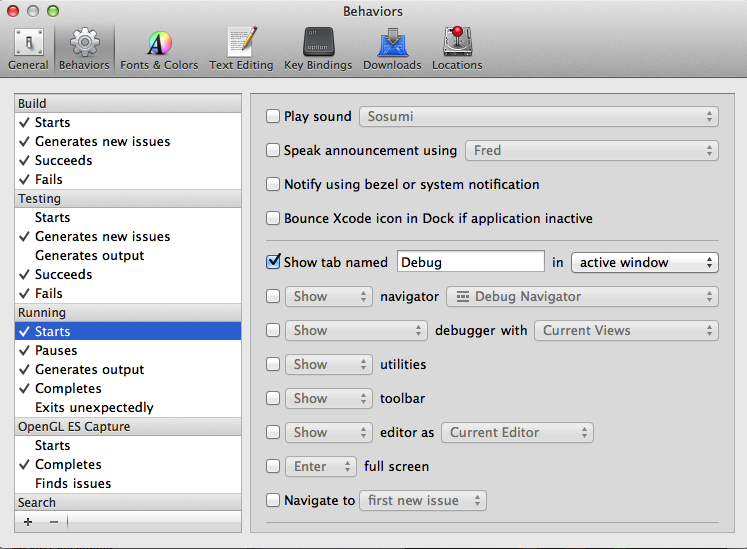The image size is (747, 549).
Task: Enable the Play sound checkbox
Action: click(x=273, y=117)
